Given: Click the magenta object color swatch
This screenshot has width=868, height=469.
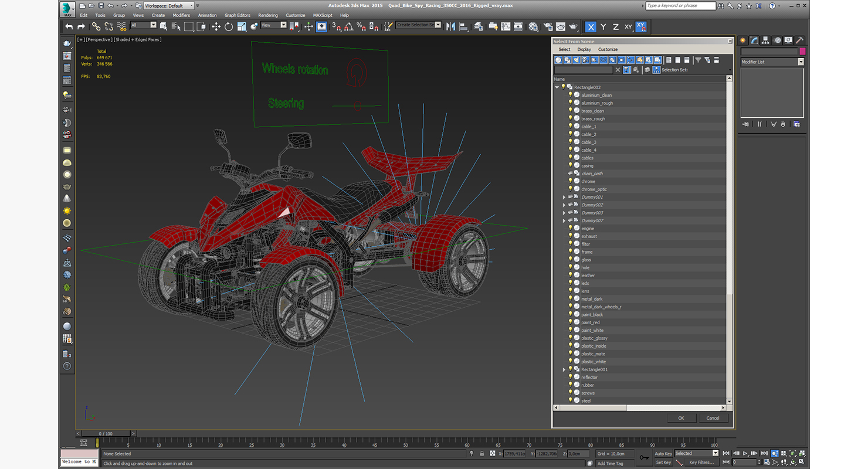Looking at the screenshot, I should 802,52.
